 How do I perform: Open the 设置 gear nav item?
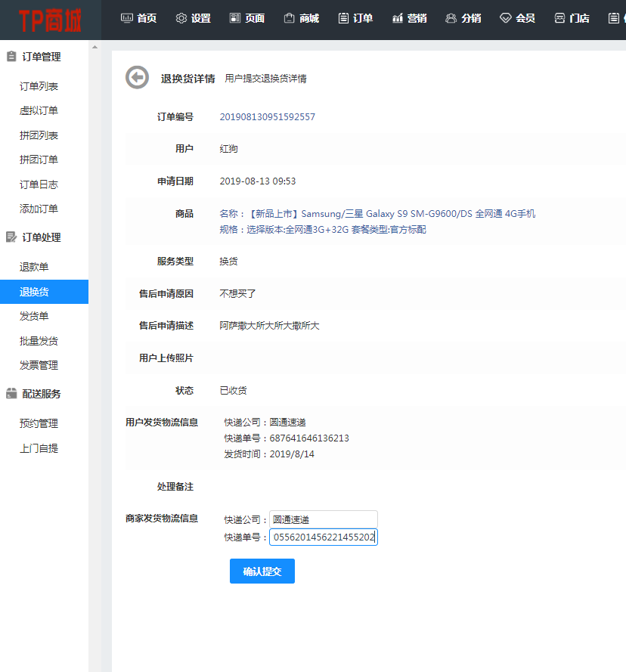193,18
